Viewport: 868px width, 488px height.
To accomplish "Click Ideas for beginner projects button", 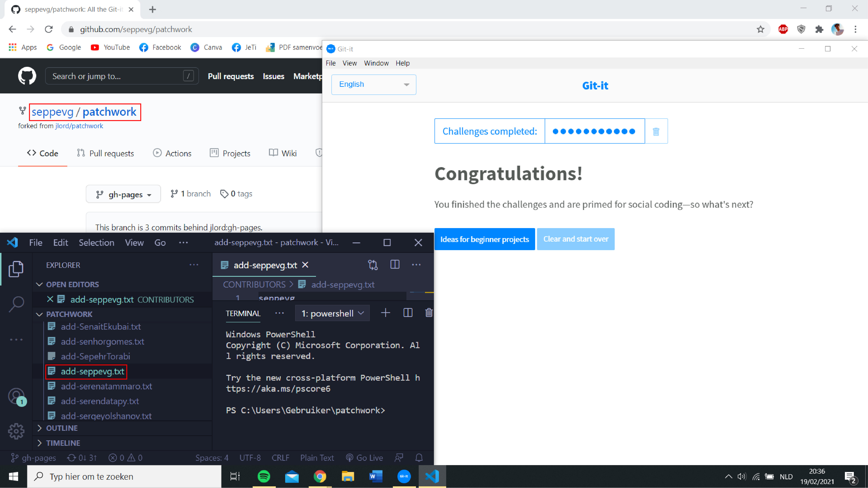I will [x=485, y=239].
